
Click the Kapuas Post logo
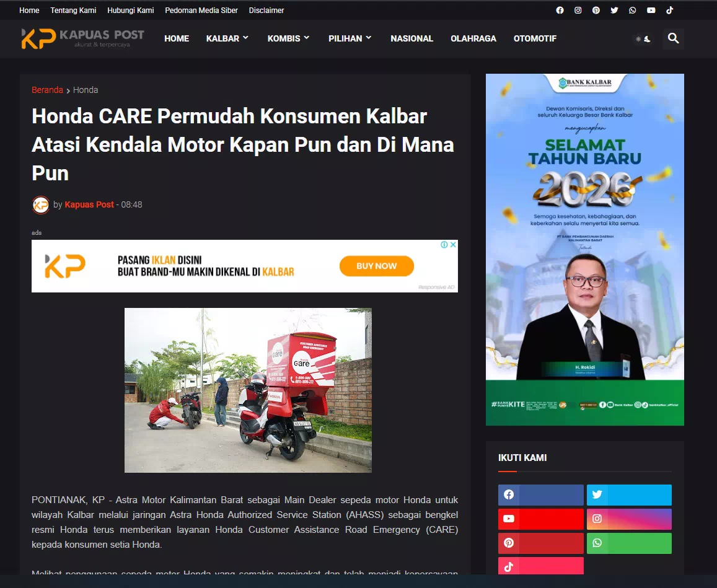(x=83, y=38)
